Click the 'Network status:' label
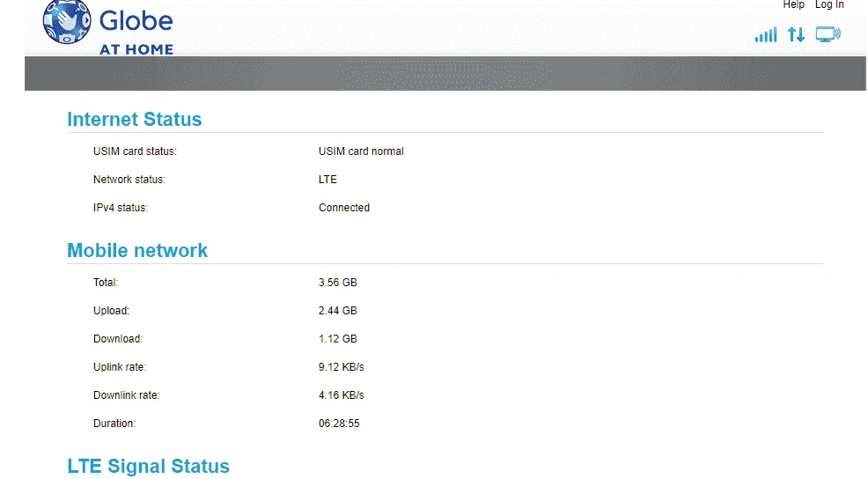 tap(129, 180)
